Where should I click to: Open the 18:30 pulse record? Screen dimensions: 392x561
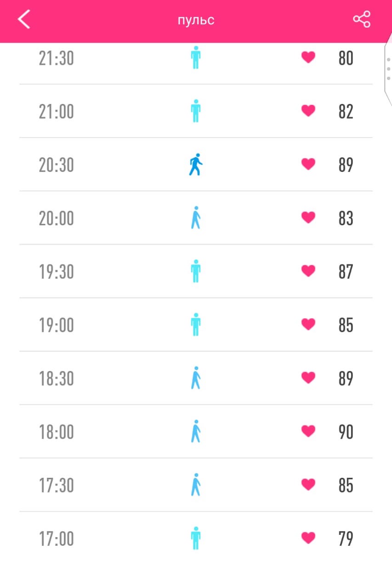[196, 378]
